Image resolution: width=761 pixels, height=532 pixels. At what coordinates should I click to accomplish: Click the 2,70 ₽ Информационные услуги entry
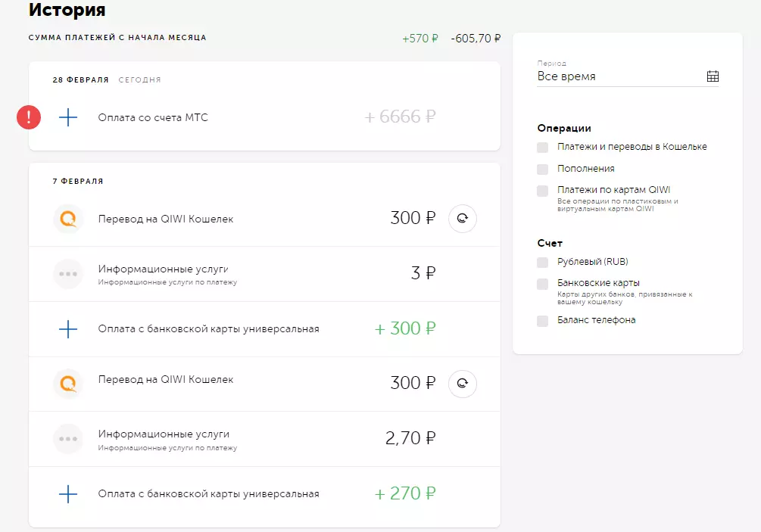click(x=164, y=435)
